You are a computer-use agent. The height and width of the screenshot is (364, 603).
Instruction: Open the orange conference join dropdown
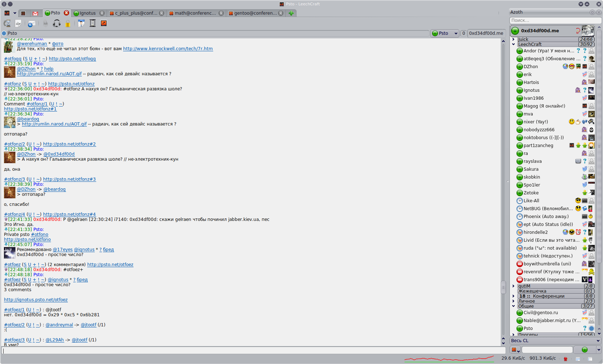(515, 350)
